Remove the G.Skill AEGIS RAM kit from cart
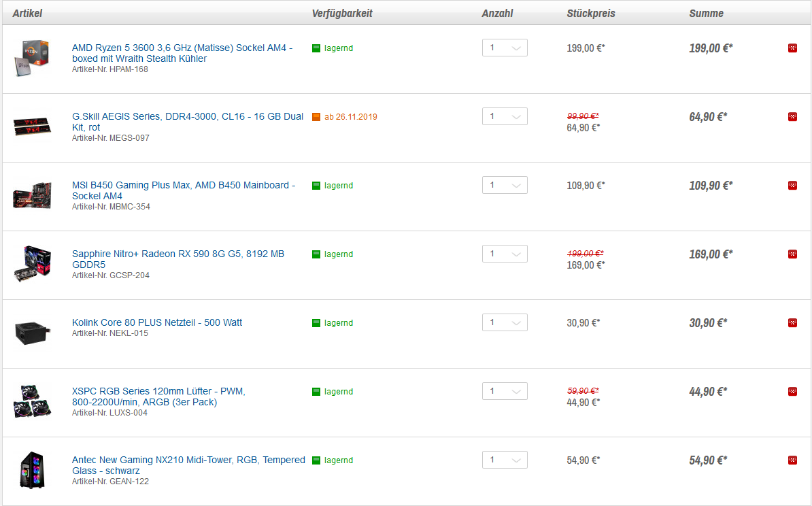 pos(792,117)
